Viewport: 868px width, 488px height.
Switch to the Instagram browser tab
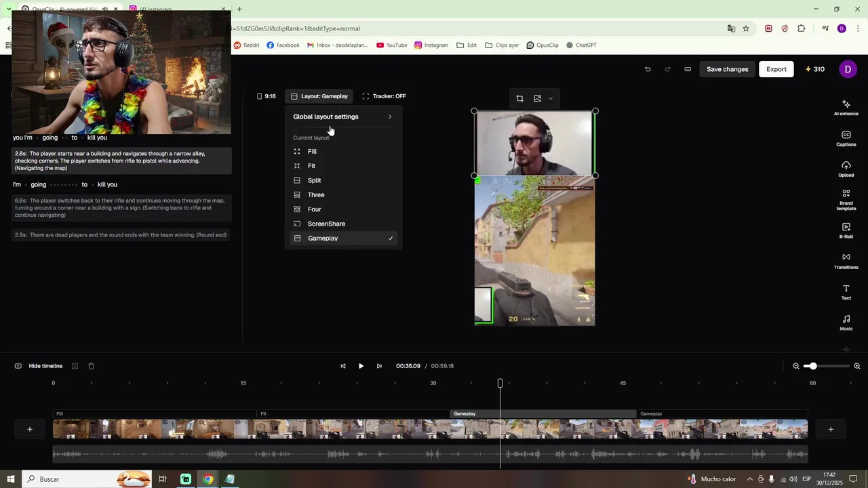176,9
